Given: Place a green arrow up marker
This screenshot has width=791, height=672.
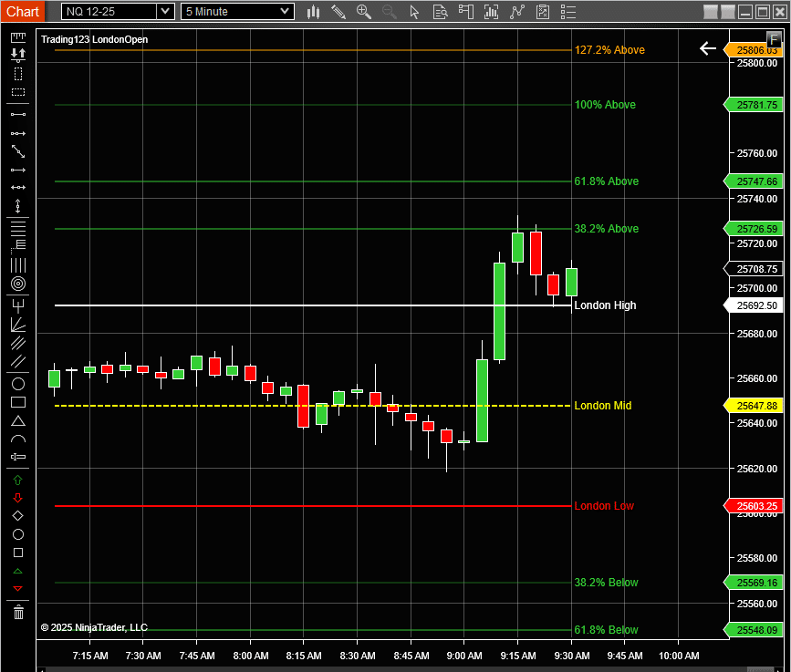Looking at the screenshot, I should [x=18, y=480].
